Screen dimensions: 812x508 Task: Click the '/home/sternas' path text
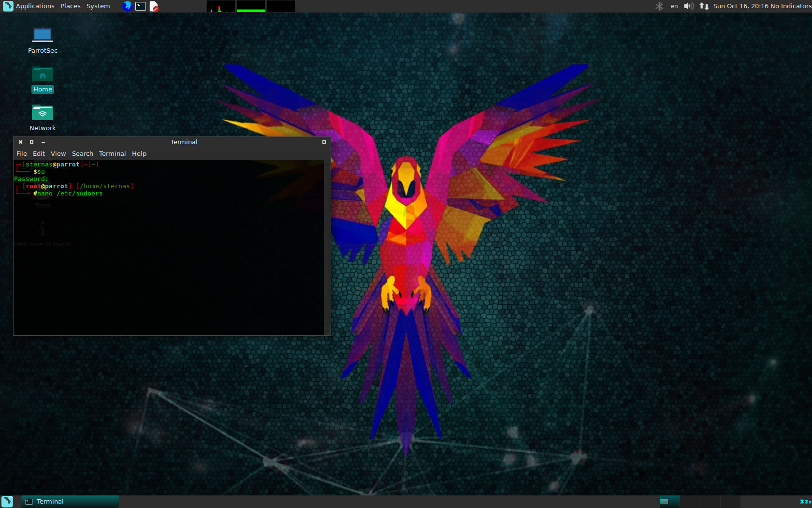pyautogui.click(x=105, y=186)
